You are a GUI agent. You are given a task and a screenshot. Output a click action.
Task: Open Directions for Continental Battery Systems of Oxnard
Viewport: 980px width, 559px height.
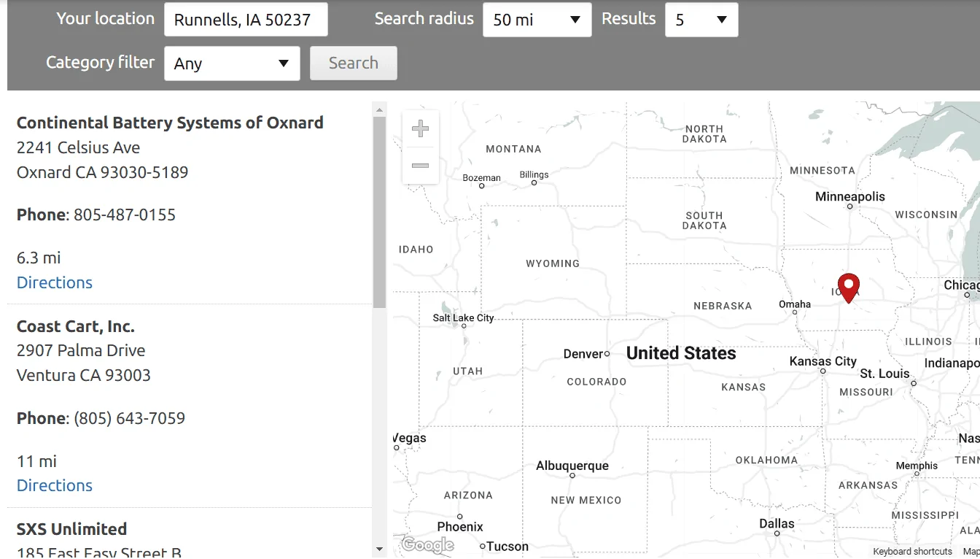click(55, 282)
